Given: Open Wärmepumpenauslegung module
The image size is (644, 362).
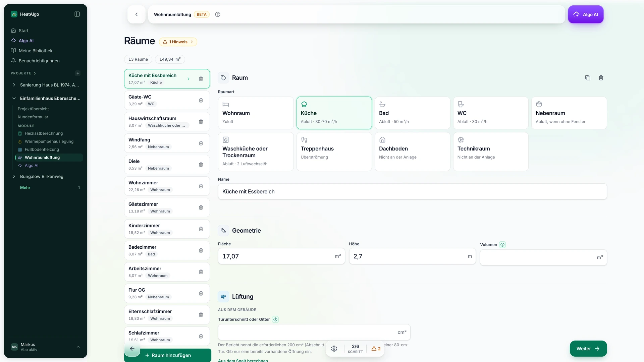Looking at the screenshot, I should [x=49, y=141].
